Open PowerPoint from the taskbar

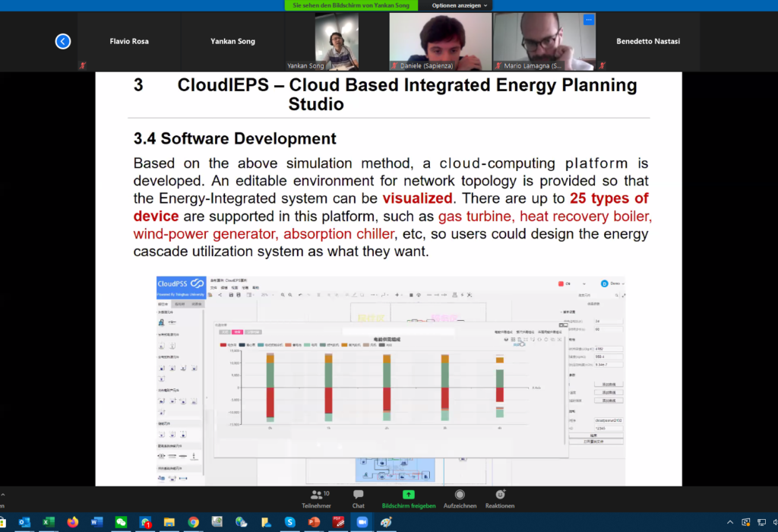313,522
